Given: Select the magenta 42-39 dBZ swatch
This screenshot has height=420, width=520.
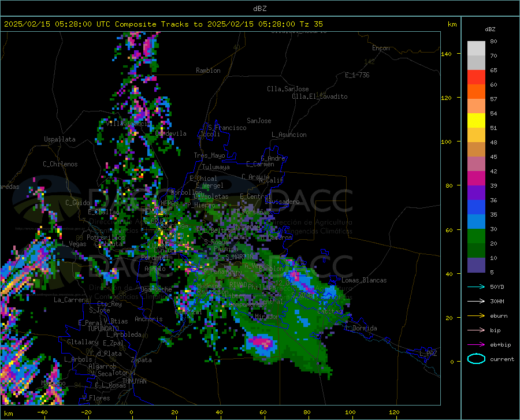Looking at the screenshot, I should tap(476, 179).
